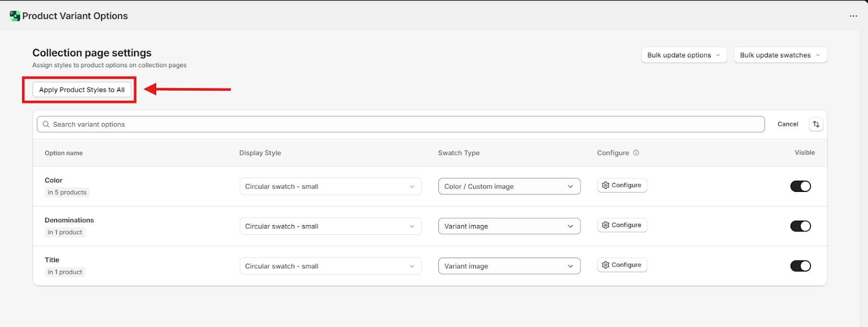The width and height of the screenshot is (868, 327).
Task: Toggle visibility of the Color option
Action: [800, 187]
